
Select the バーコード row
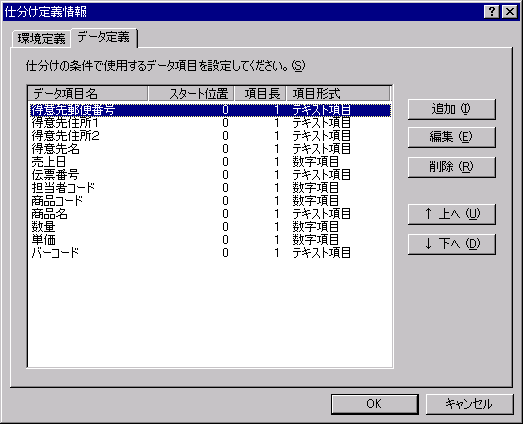click(210, 253)
